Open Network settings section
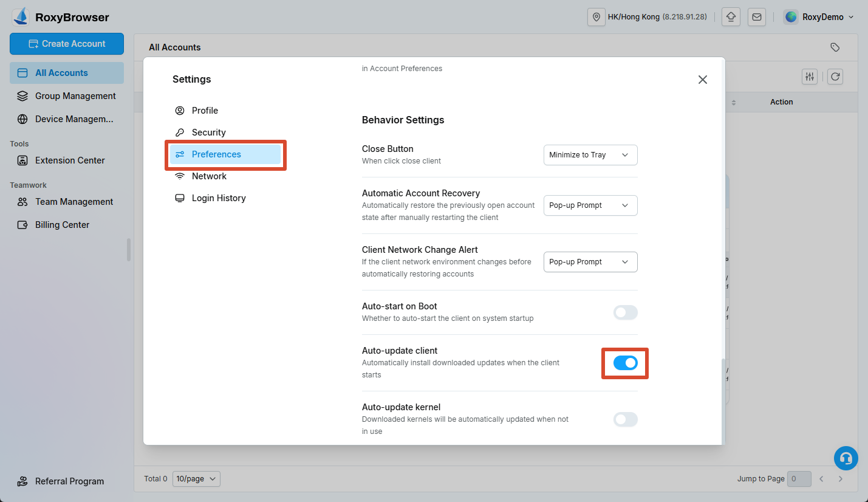This screenshot has height=502, width=868. point(225,176)
